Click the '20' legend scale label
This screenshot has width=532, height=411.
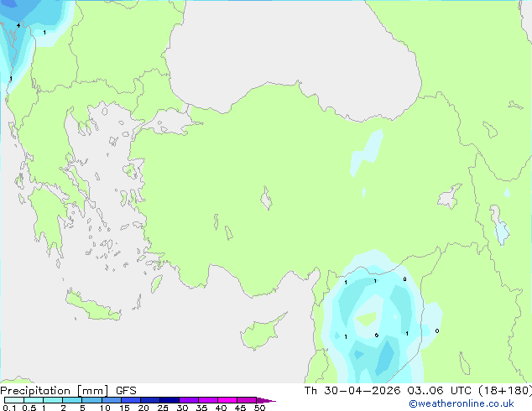pyautogui.click(x=143, y=408)
